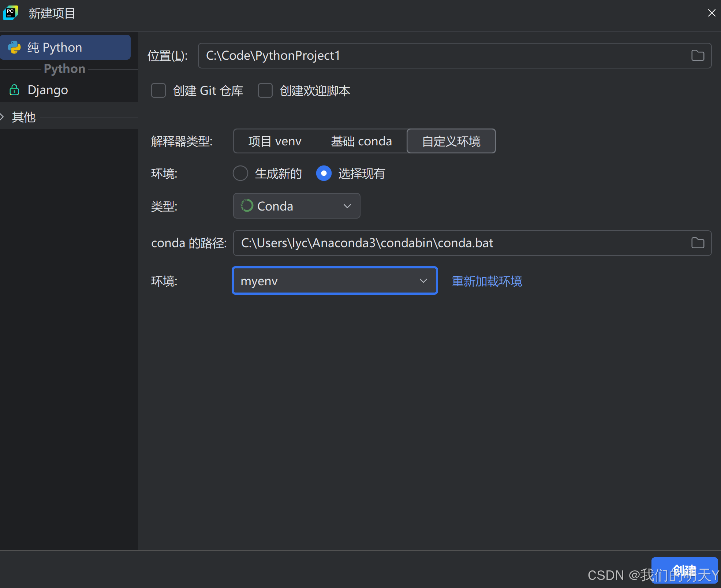Click the 创建 button
721x588 pixels.
[685, 570]
